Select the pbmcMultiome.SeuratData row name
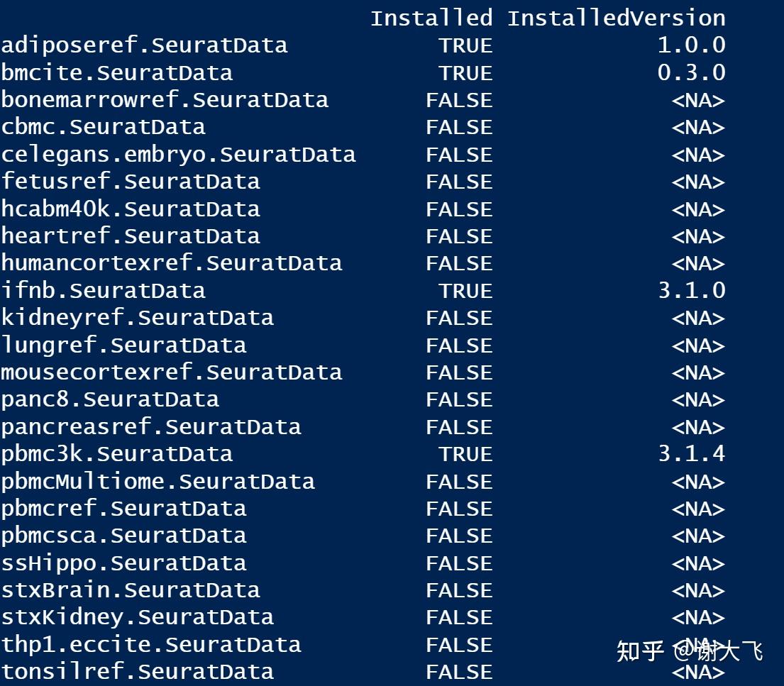 [158, 482]
